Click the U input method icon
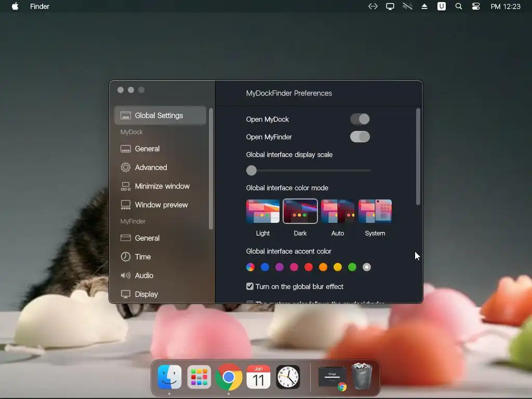The width and height of the screenshot is (532, 399). 442,6
